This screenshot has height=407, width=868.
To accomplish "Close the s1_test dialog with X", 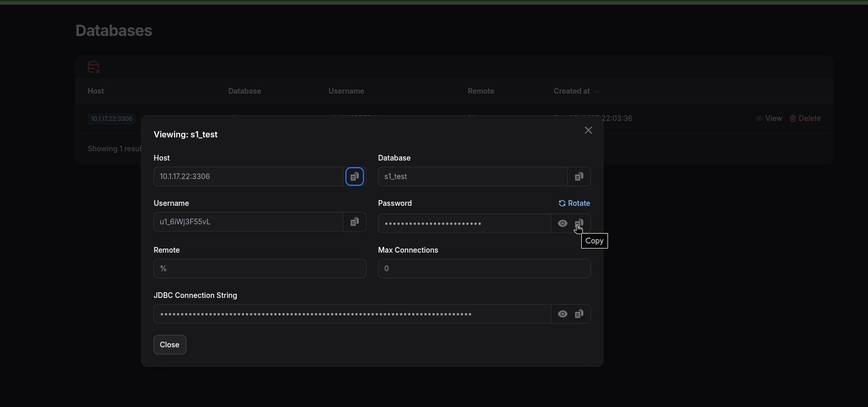I will pyautogui.click(x=588, y=130).
